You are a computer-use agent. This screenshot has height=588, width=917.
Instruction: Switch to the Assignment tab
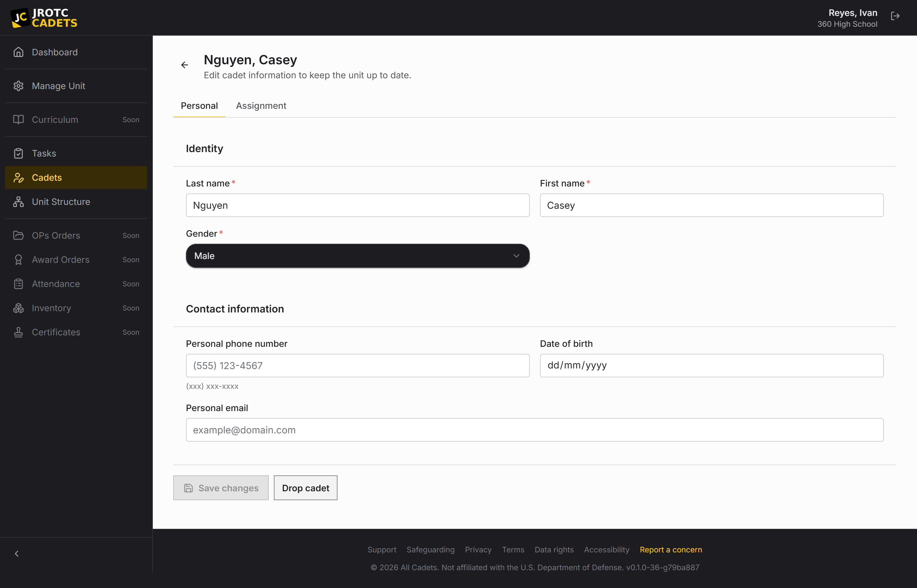[261, 106]
